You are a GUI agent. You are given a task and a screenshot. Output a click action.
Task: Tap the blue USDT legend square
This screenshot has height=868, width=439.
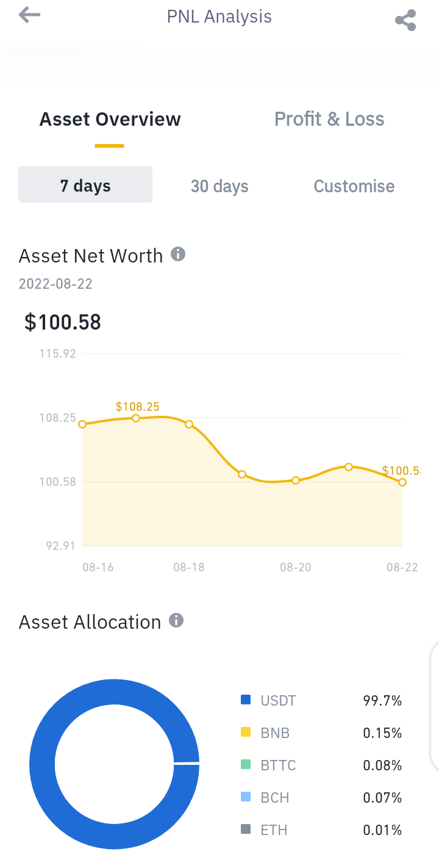[x=246, y=700]
